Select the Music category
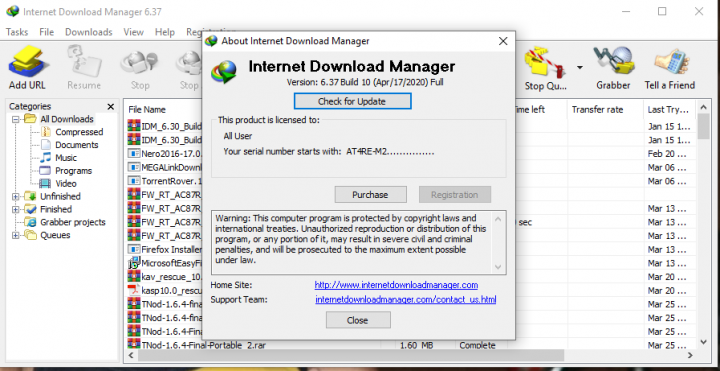Screen dimensions: 720x371 pyautogui.click(x=66, y=158)
